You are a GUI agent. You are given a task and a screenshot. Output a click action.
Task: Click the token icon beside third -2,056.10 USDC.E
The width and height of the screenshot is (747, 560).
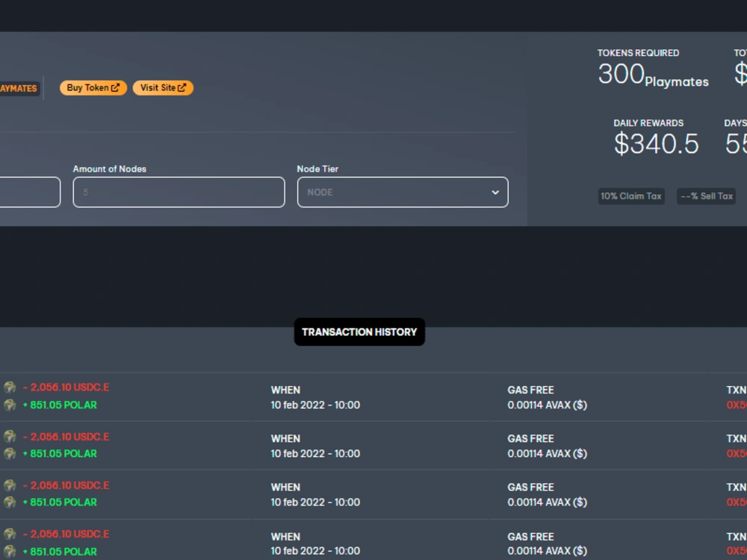pos(10,485)
